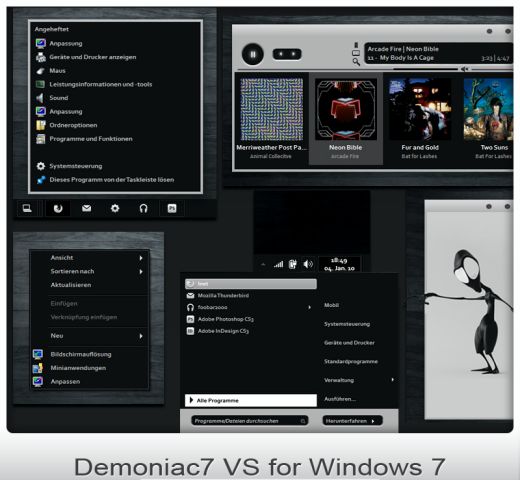Open Sound in the jump list
This screenshot has width=520, height=480.
click(x=59, y=98)
